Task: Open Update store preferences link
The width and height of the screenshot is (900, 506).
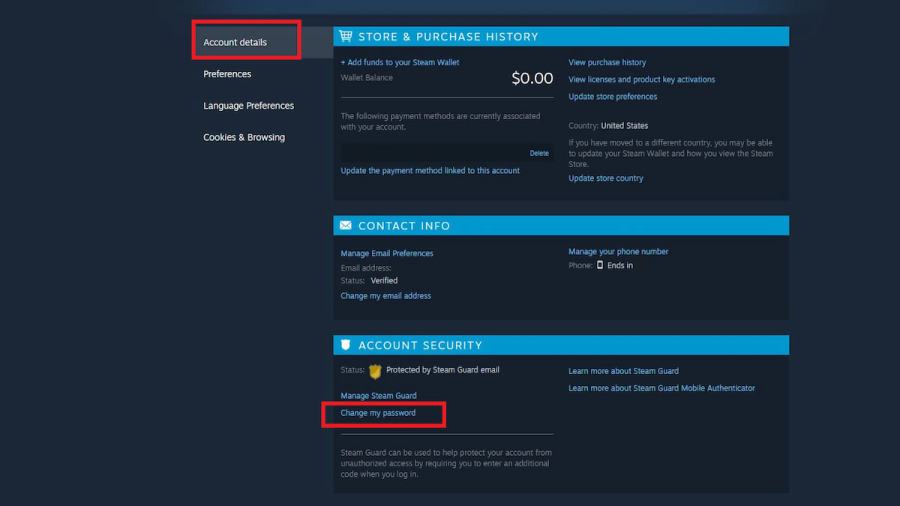Action: (612, 96)
